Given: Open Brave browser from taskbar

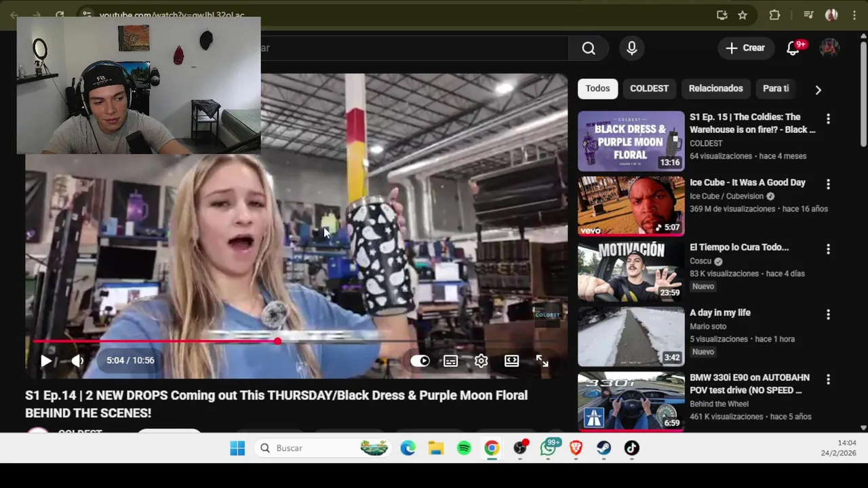Looking at the screenshot, I should 576,448.
